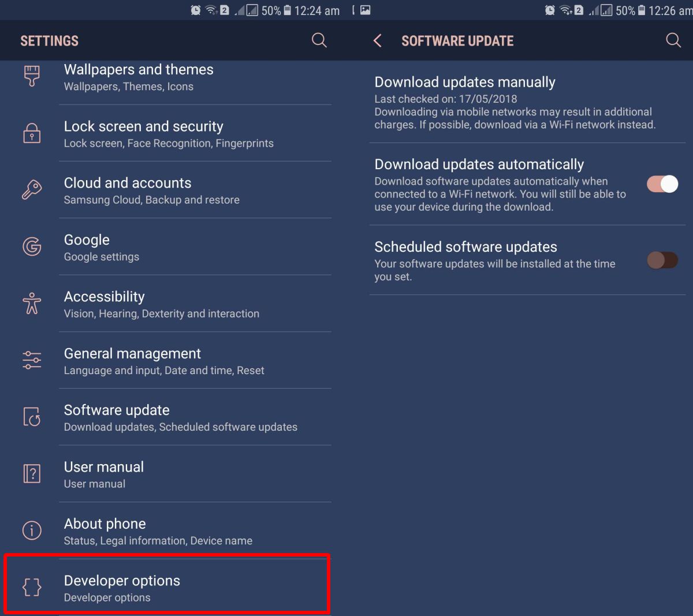This screenshot has height=616, width=693.
Task: Tap the About phone info icon
Action: click(x=32, y=531)
